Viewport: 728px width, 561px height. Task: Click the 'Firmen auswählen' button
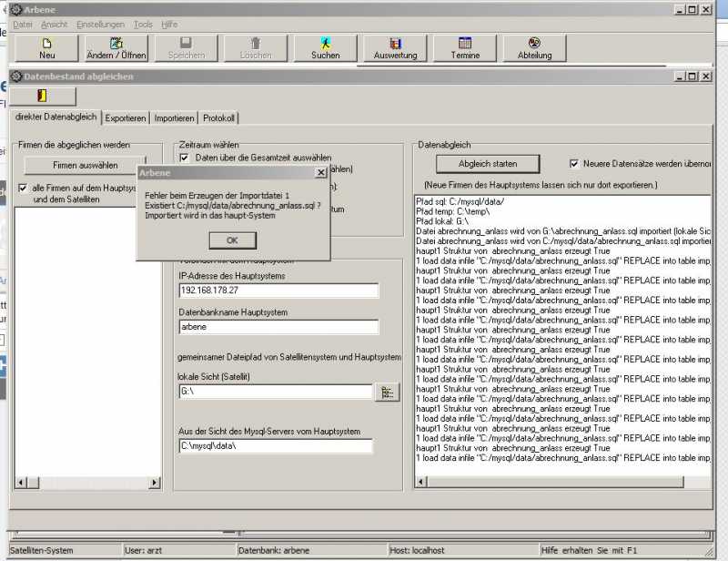85,165
